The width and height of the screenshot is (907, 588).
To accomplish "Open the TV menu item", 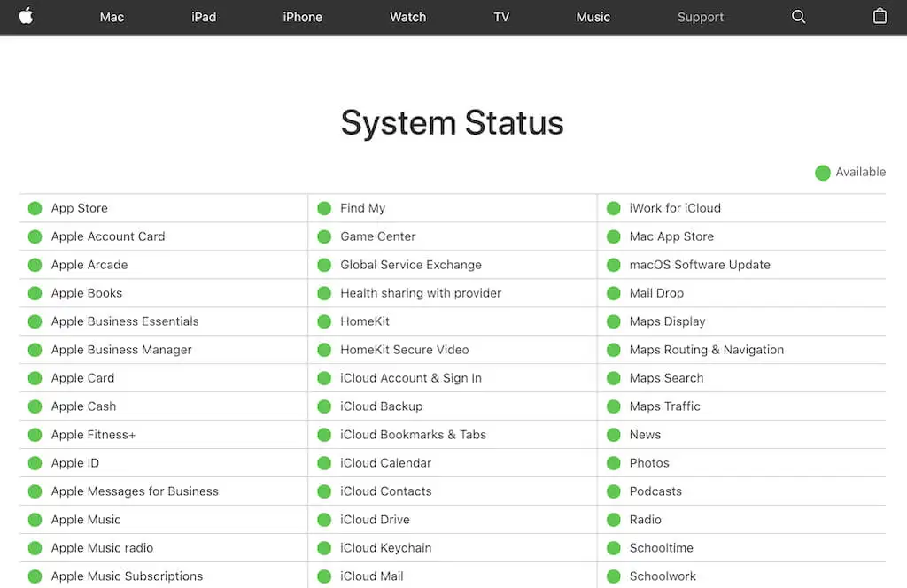I will point(501,18).
